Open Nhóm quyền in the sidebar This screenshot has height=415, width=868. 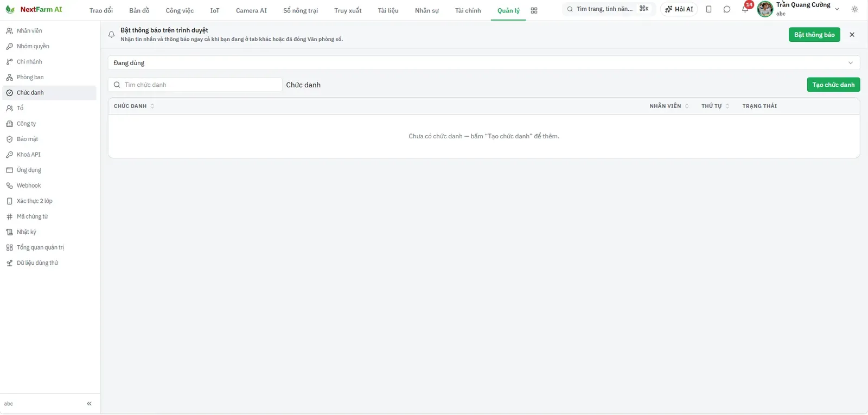(49, 46)
